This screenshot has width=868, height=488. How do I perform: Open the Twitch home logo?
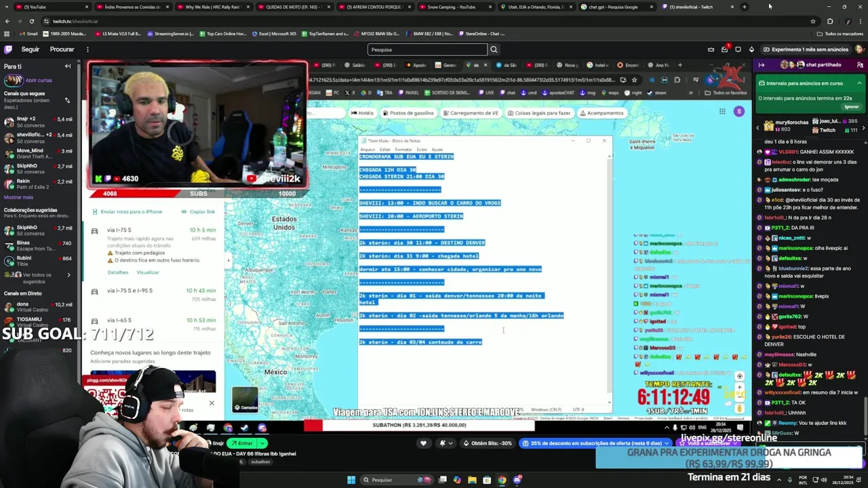coord(8,49)
